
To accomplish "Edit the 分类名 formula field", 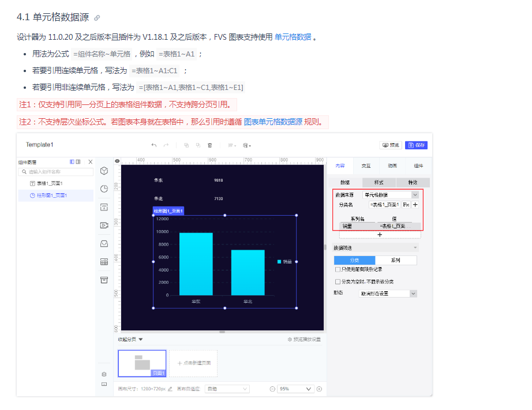I will point(385,205).
